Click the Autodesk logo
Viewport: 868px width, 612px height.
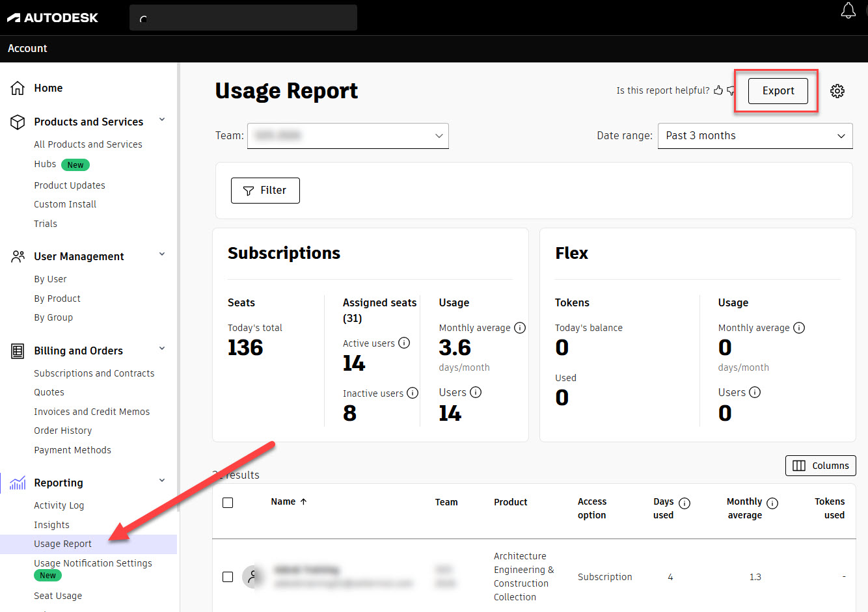pos(53,18)
